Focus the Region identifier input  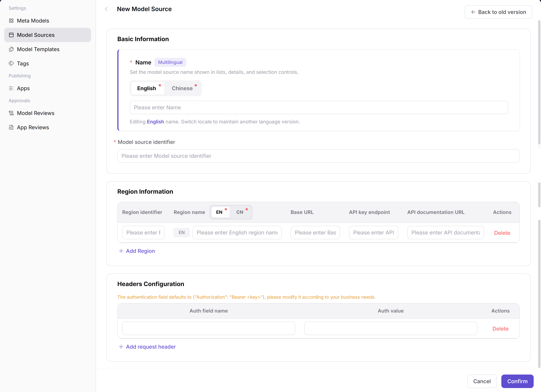tap(143, 233)
